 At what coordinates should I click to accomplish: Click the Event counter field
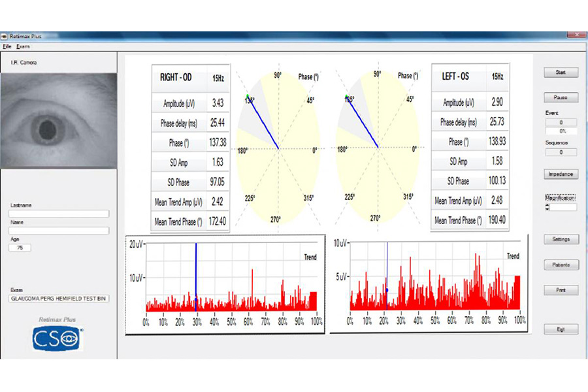tap(561, 122)
